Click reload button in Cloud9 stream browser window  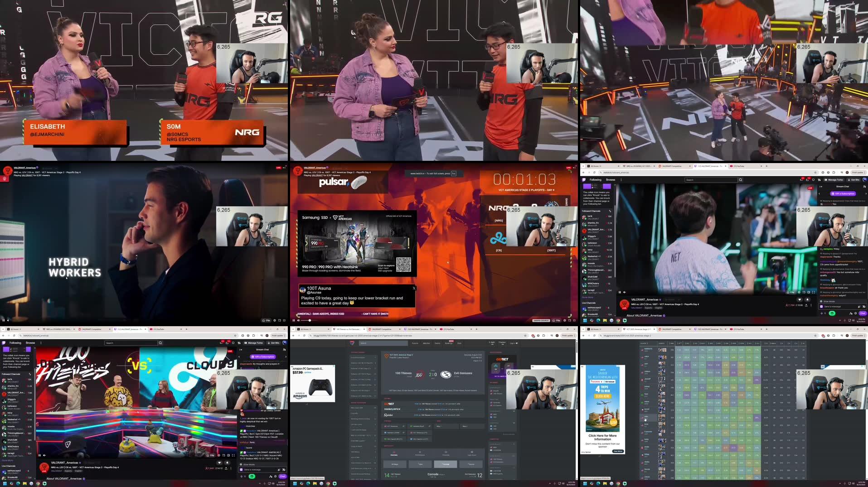point(14,336)
